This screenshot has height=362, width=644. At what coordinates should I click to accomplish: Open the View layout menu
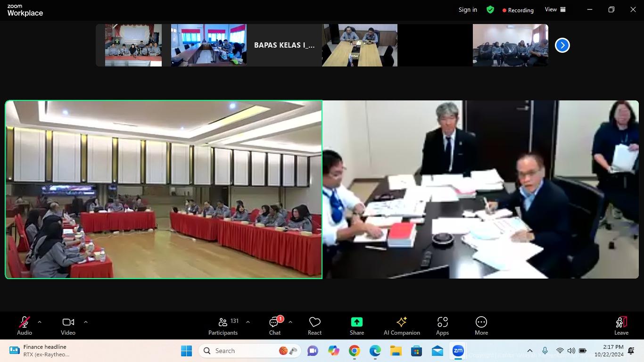pos(555,9)
